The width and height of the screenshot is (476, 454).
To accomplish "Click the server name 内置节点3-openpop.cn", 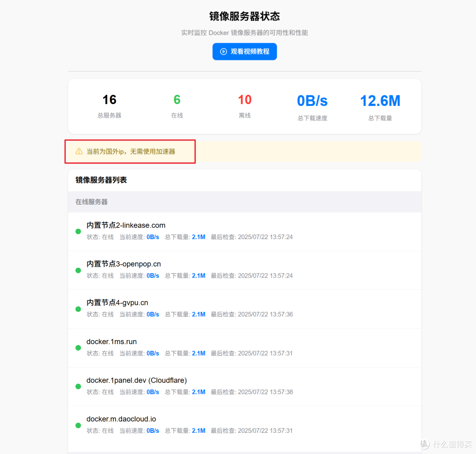I will coord(123,264).
